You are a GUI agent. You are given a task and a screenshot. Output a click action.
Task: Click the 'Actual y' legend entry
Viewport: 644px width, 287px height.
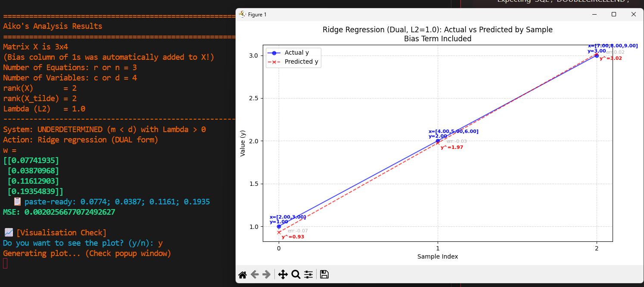[296, 52]
